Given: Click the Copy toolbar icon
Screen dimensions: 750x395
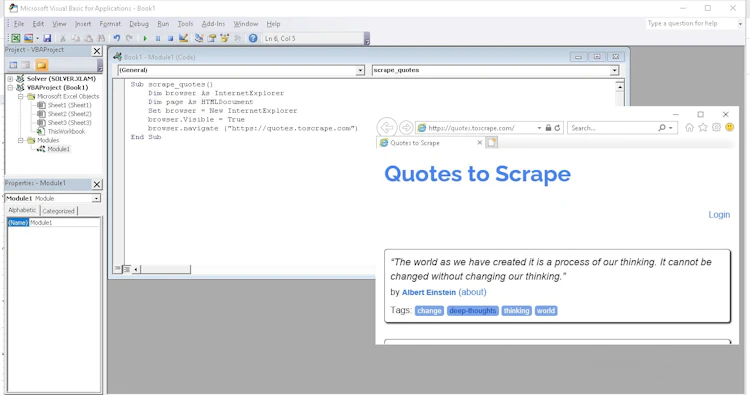Looking at the screenshot, I should pyautogui.click(x=76, y=38).
